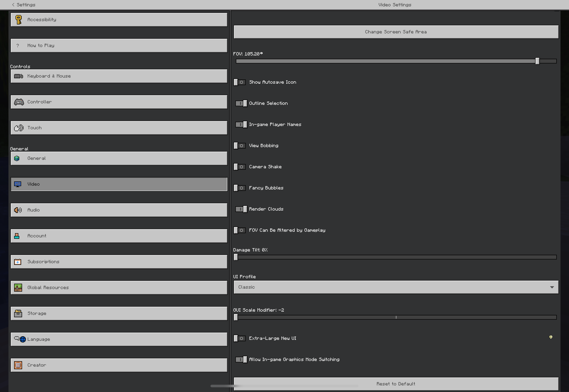
Task: Click the Keyboard & Mouse icon
Action: (x=18, y=76)
